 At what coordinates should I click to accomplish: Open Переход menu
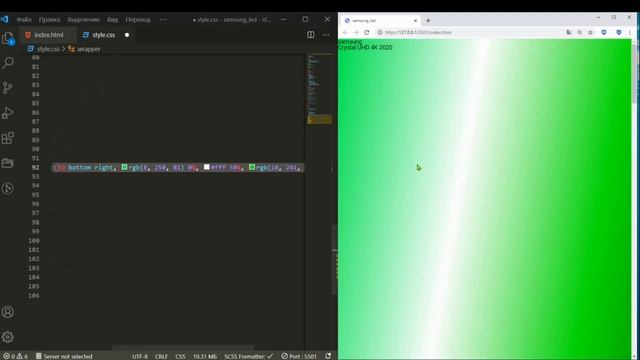point(138,20)
